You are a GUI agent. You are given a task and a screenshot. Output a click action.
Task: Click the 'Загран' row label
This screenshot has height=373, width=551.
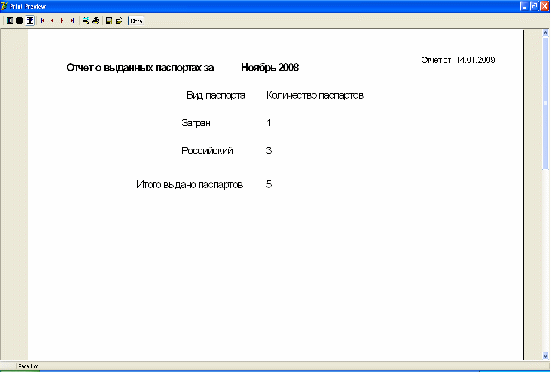point(196,123)
